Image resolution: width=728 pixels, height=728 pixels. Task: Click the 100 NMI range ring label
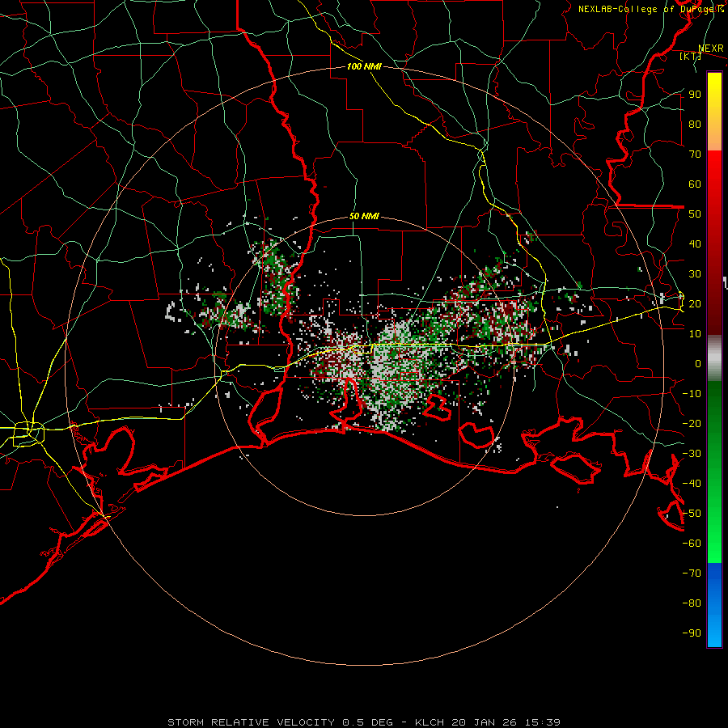point(364,66)
